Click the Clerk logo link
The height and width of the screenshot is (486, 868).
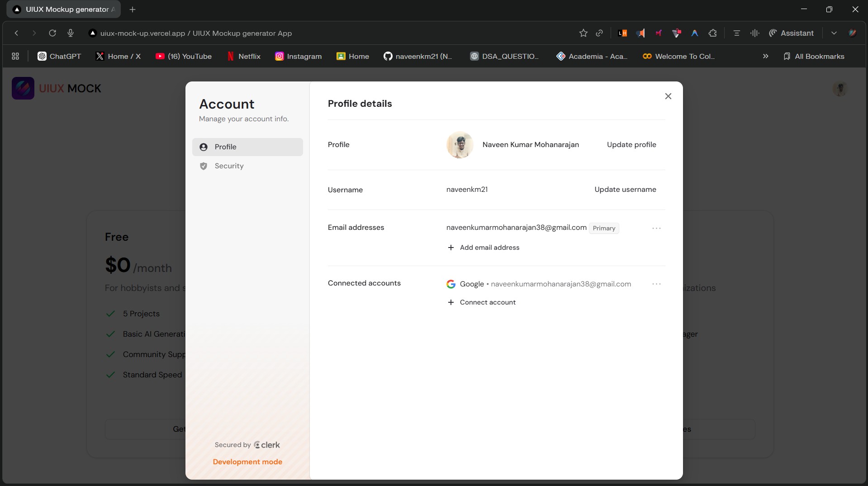point(267,445)
